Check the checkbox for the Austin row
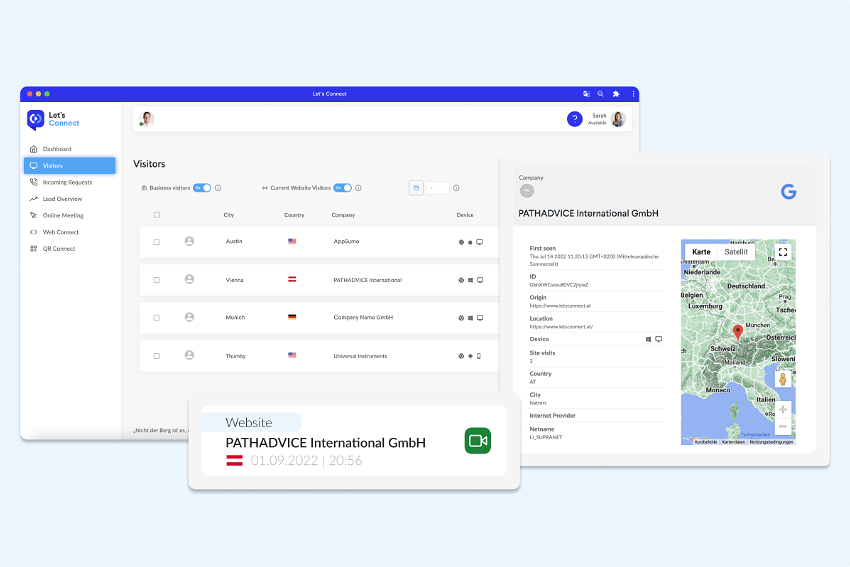850x567 pixels. pyautogui.click(x=156, y=242)
